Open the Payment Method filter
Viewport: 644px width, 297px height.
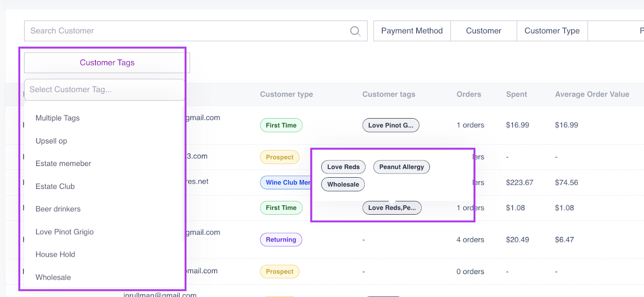point(412,31)
